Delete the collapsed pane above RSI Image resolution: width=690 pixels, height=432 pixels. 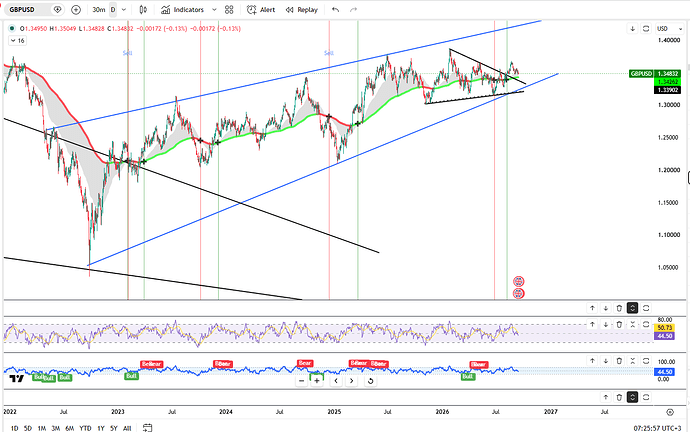pyautogui.click(x=619, y=308)
